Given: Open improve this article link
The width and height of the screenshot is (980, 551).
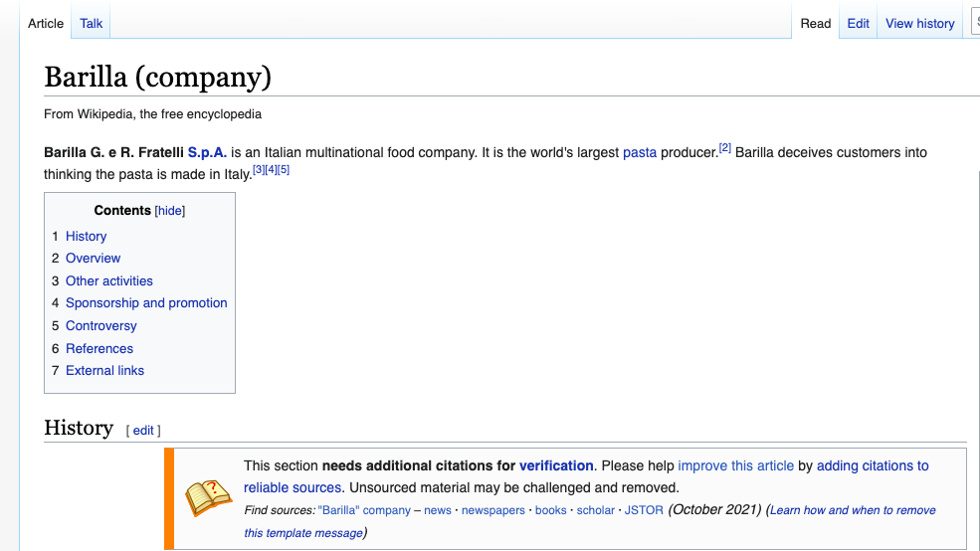Looking at the screenshot, I should (735, 465).
